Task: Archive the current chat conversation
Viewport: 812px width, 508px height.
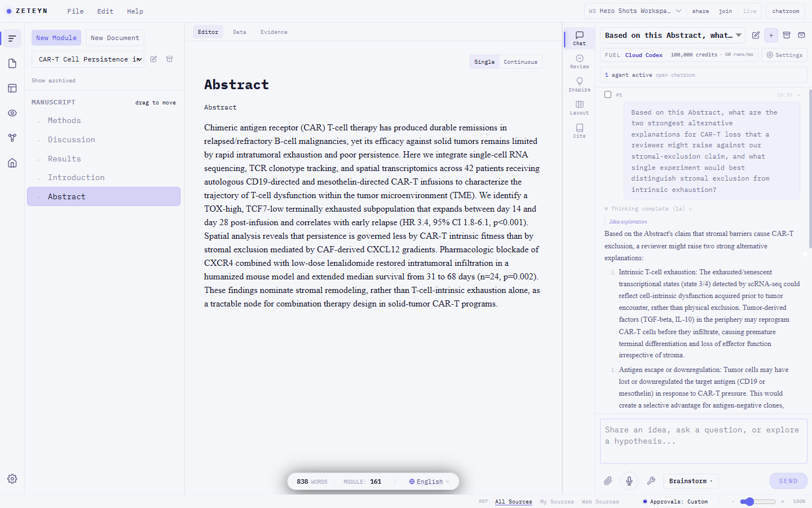Action: (787, 35)
